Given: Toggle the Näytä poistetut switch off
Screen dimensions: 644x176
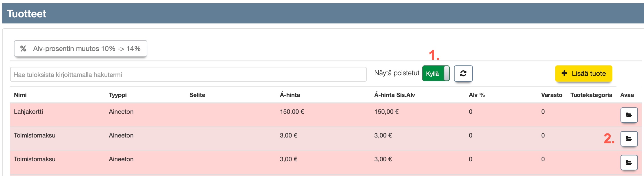Looking at the screenshot, I should click(x=436, y=74).
